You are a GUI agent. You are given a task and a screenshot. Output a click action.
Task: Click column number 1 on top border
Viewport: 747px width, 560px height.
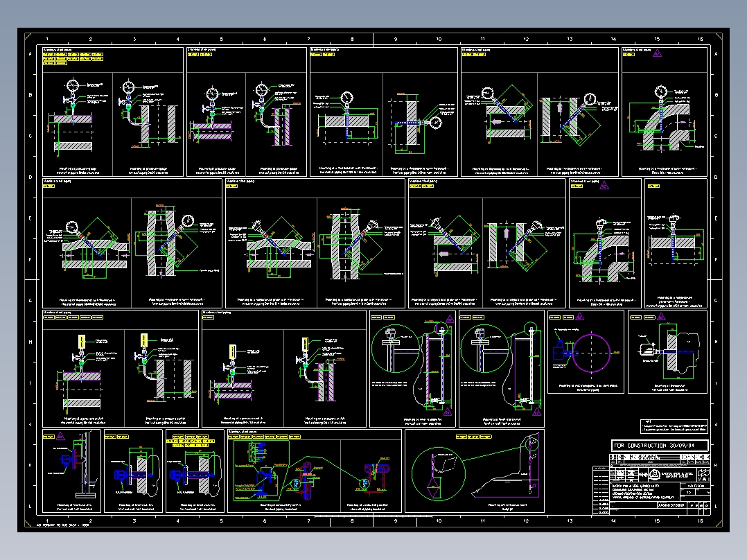(x=46, y=39)
